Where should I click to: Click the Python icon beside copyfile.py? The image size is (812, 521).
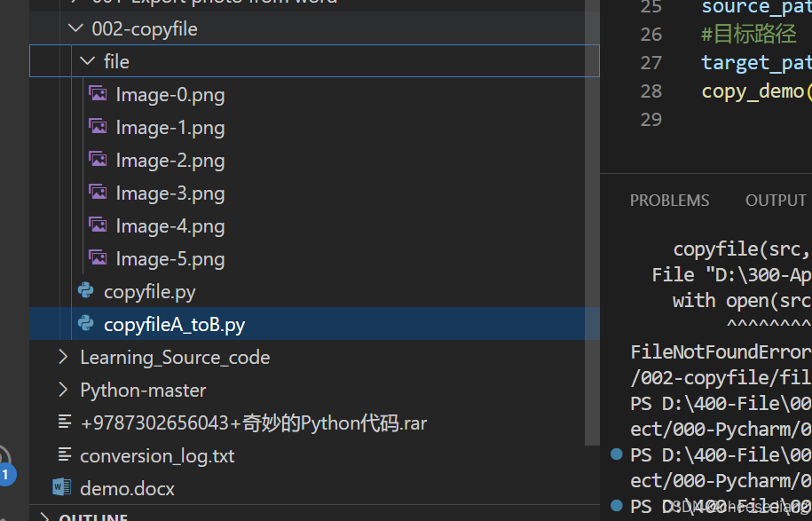[x=86, y=291]
